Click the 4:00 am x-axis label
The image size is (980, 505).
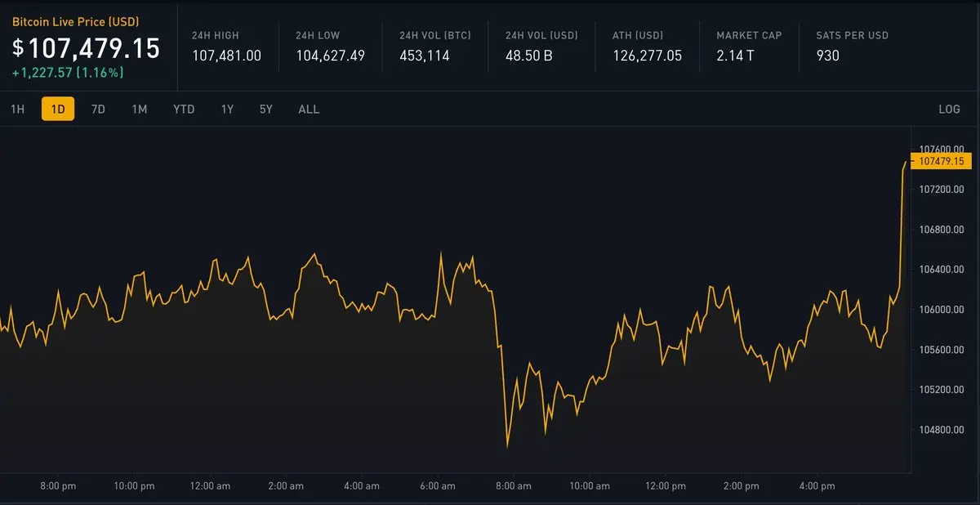[x=362, y=485]
